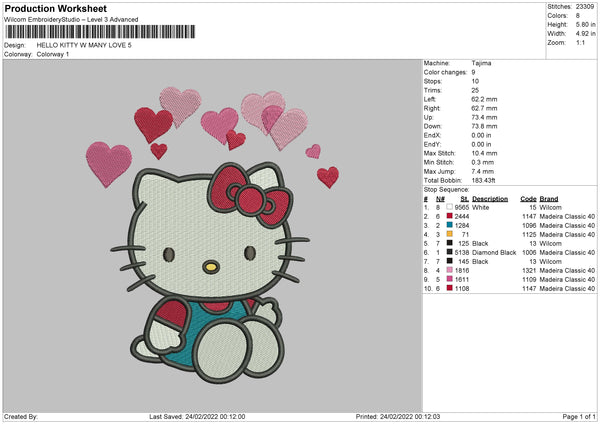Click the Down value '73.8 mm'
The width and height of the screenshot is (600, 424).
484,126
